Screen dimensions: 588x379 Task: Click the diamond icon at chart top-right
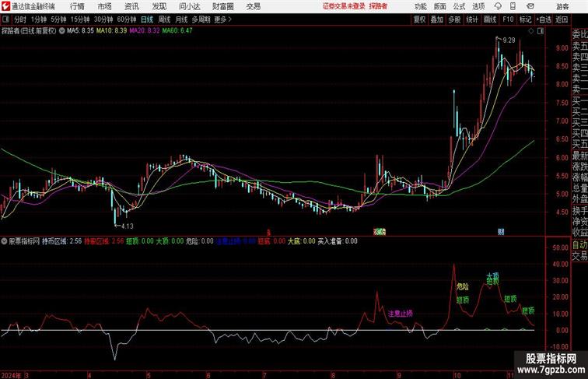coord(531,31)
